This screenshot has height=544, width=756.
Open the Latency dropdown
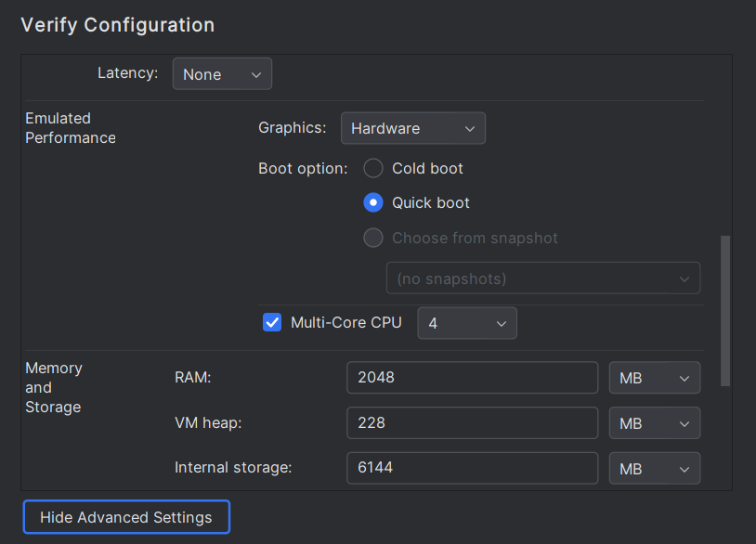click(222, 74)
